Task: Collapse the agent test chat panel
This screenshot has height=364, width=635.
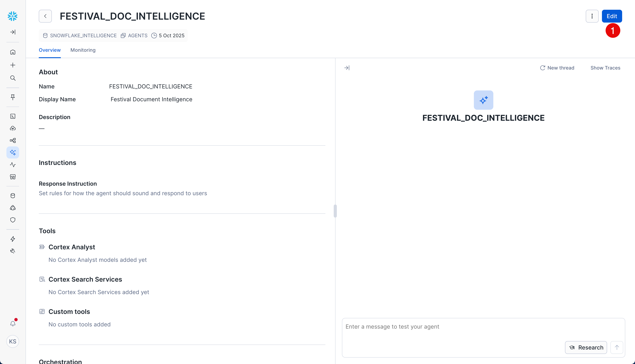Action: (347, 68)
